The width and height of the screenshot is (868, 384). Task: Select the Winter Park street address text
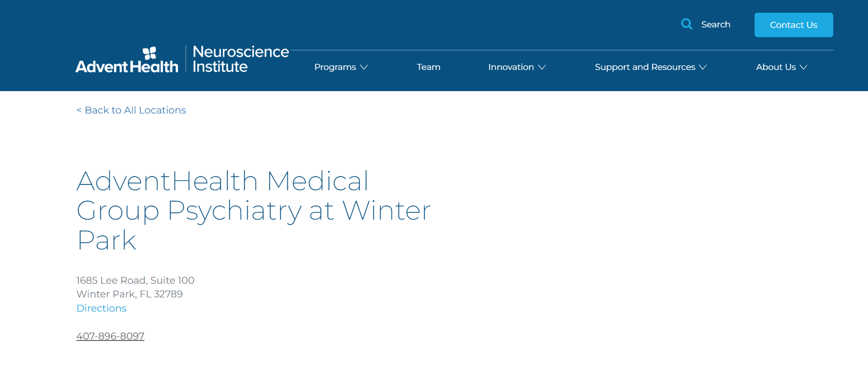pos(135,280)
